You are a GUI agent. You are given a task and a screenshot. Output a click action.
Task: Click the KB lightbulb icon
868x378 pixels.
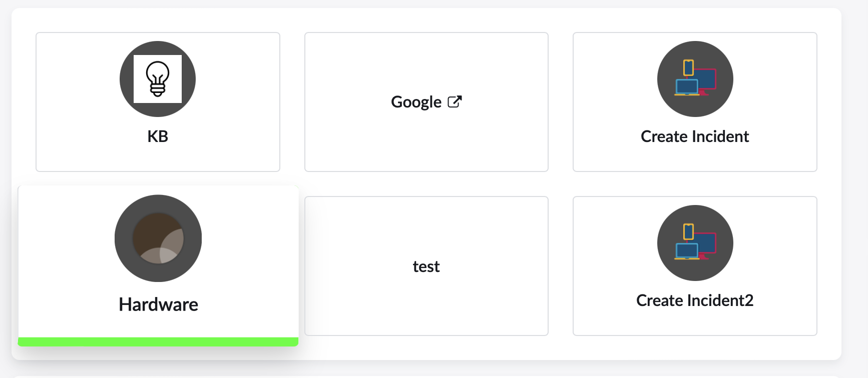click(x=157, y=78)
